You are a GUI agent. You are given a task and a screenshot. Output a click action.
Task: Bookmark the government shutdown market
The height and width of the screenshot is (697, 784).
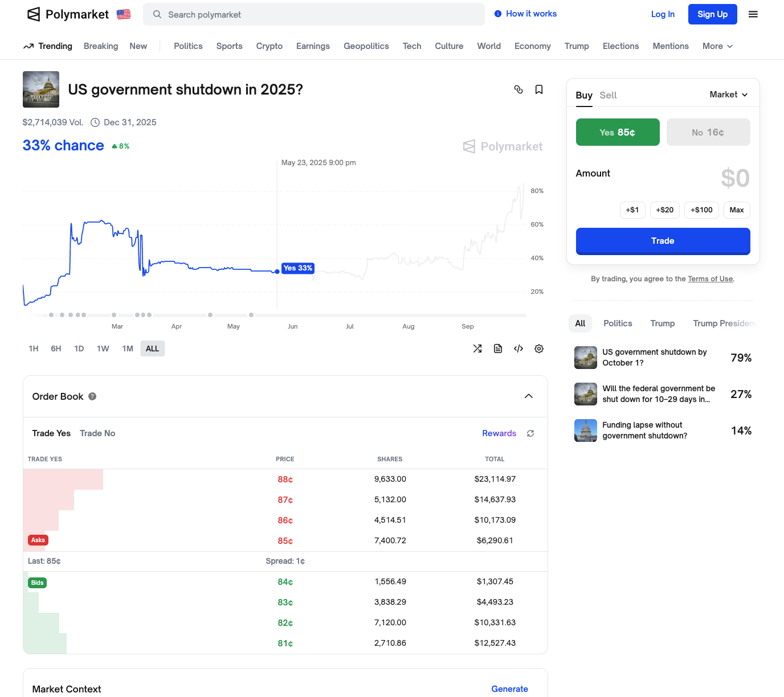539,89
